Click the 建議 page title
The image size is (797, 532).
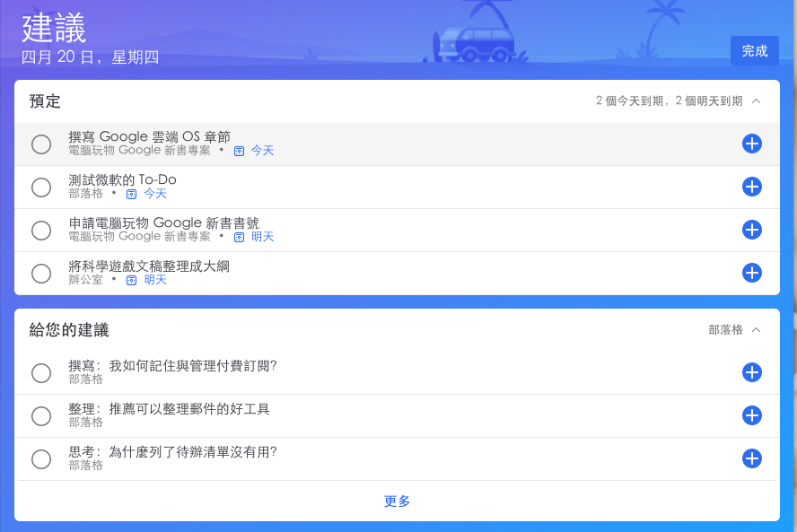click(x=54, y=29)
